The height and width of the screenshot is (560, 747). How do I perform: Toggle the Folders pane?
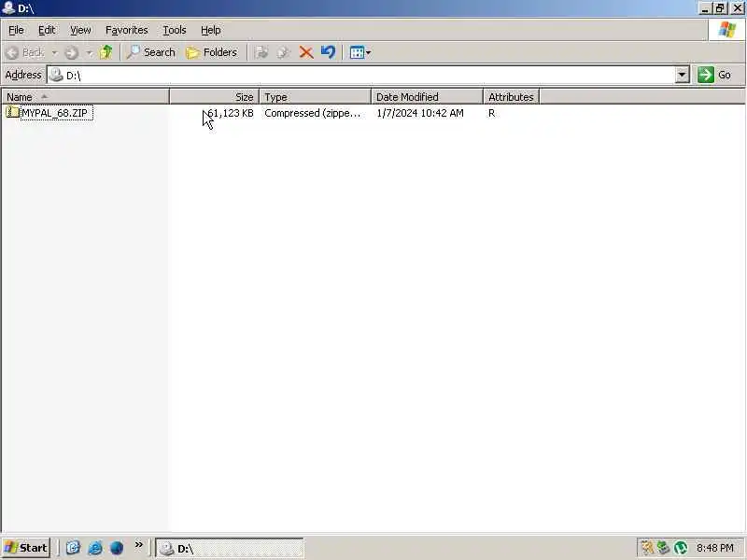click(212, 52)
